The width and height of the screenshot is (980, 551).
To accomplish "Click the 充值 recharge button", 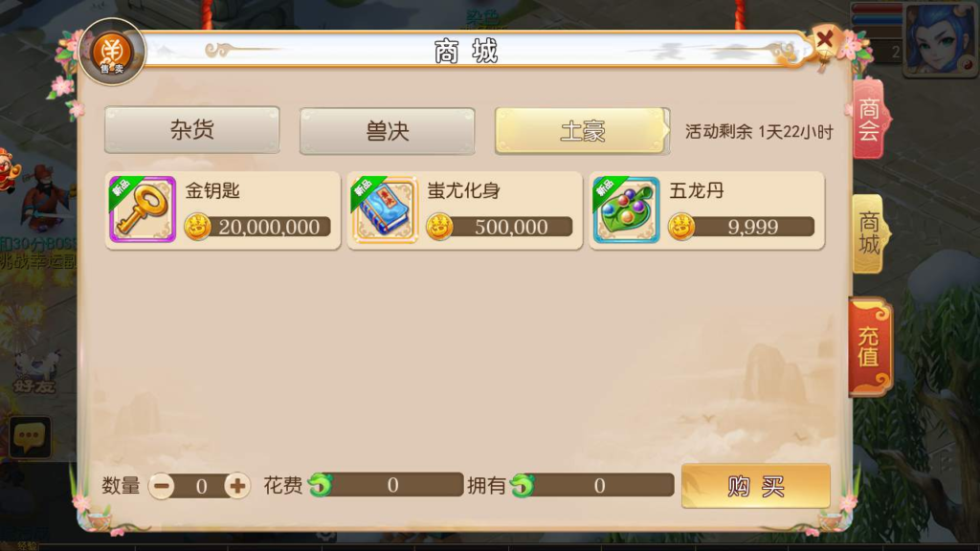I will point(869,346).
